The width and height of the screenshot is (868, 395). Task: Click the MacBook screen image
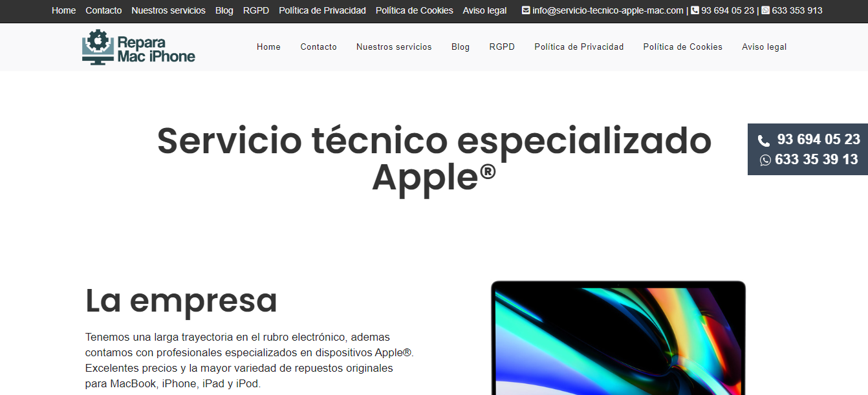coord(618,338)
